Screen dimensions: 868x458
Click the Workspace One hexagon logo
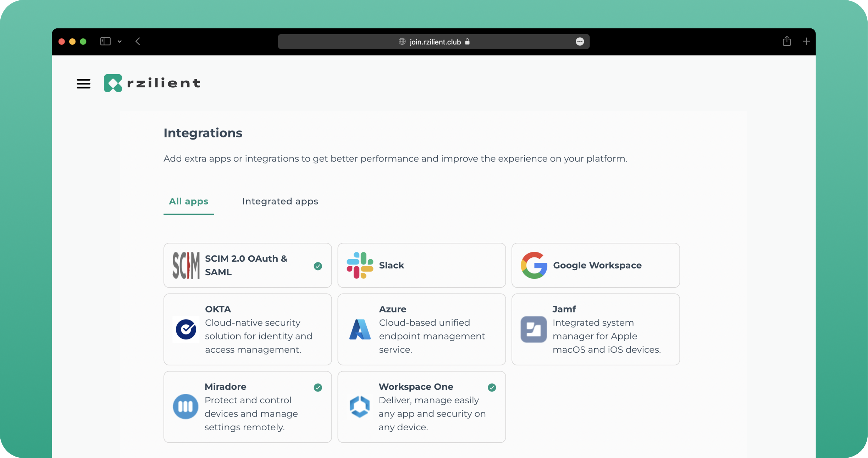(360, 406)
